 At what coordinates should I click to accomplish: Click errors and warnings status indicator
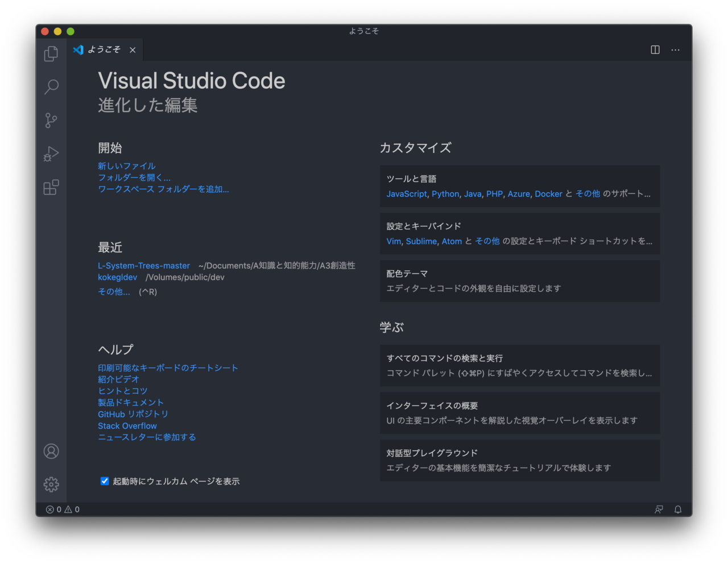63,509
